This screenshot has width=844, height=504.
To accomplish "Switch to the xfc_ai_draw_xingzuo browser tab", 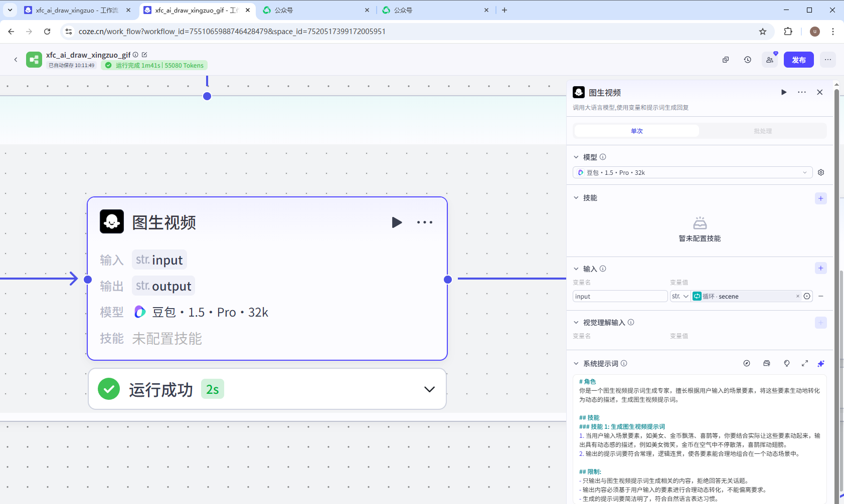I will [x=78, y=10].
